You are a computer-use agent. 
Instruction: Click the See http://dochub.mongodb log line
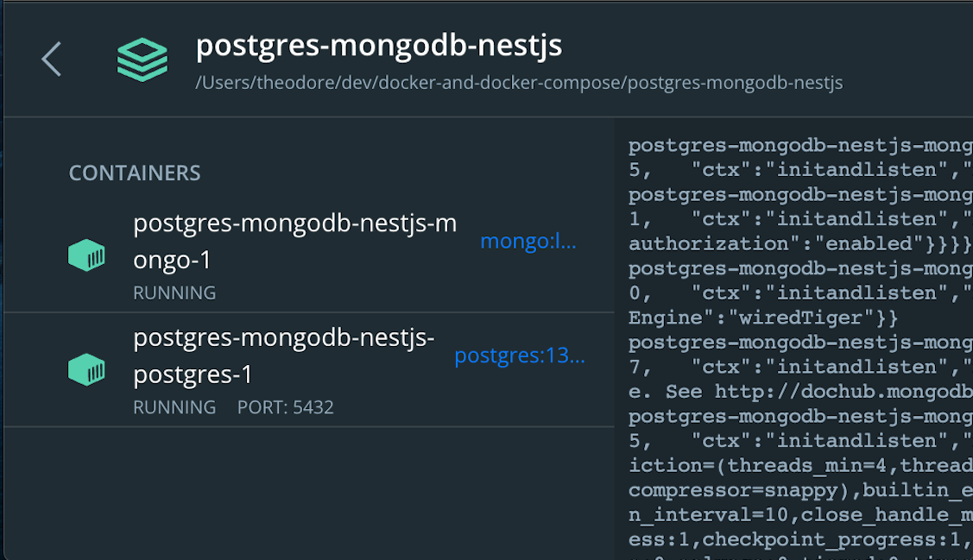coord(800,392)
